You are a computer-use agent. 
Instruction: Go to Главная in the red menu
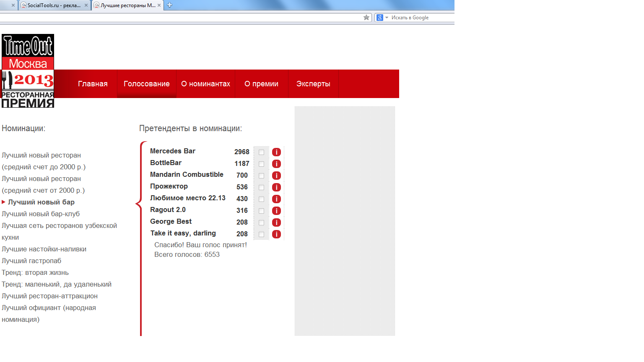93,84
